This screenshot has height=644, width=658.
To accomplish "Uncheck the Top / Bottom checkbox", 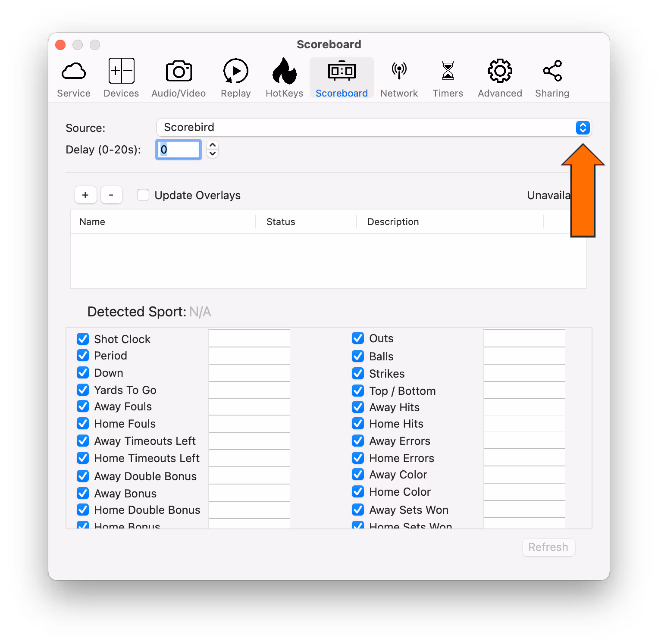I will coord(358,391).
